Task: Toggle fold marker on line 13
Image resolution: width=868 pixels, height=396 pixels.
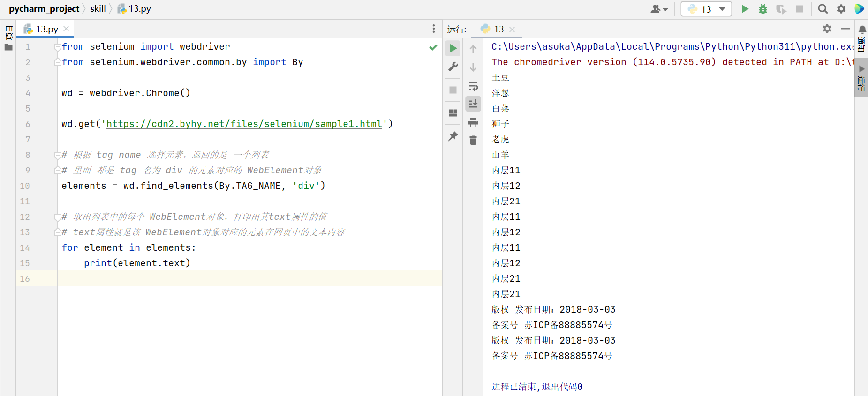Action: point(58,232)
